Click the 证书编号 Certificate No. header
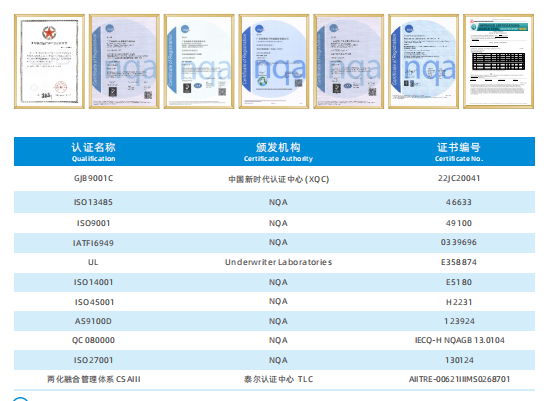This screenshot has height=401, width=556. [x=459, y=152]
